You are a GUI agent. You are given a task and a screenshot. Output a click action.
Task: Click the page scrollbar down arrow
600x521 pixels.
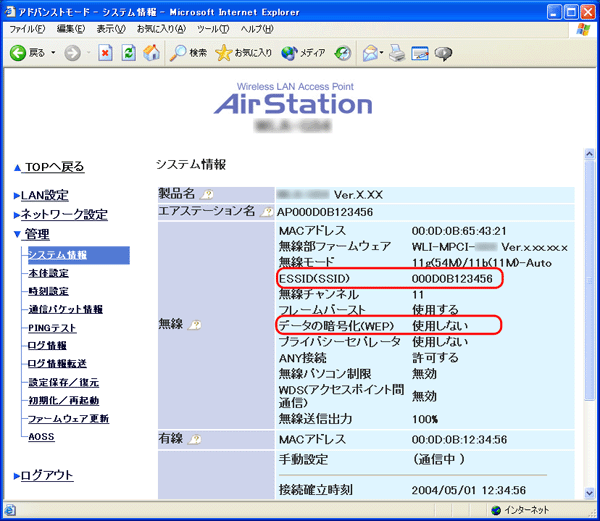[589, 493]
